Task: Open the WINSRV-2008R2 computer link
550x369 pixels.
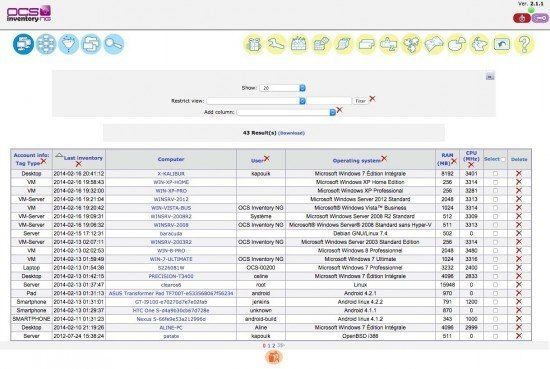Action: (x=171, y=216)
